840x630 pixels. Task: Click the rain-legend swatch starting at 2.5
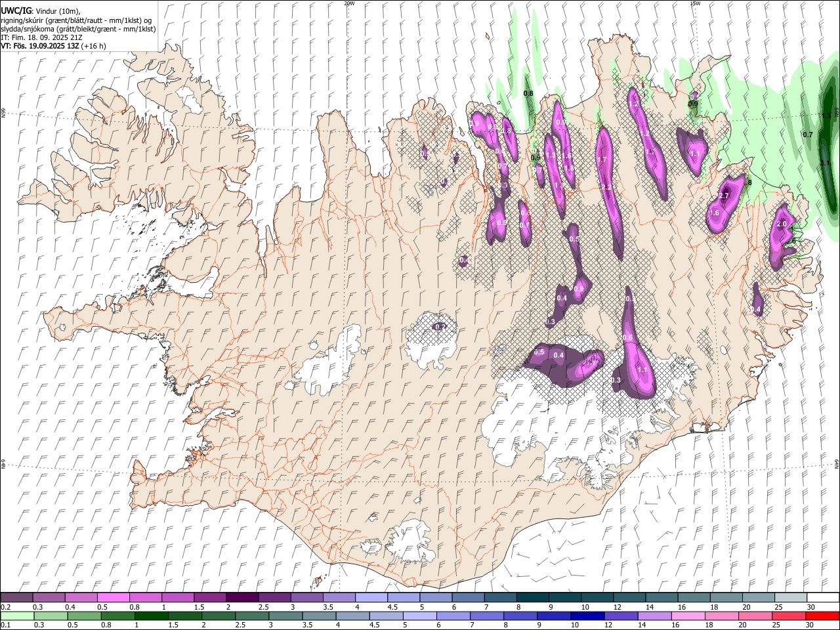tap(253, 616)
